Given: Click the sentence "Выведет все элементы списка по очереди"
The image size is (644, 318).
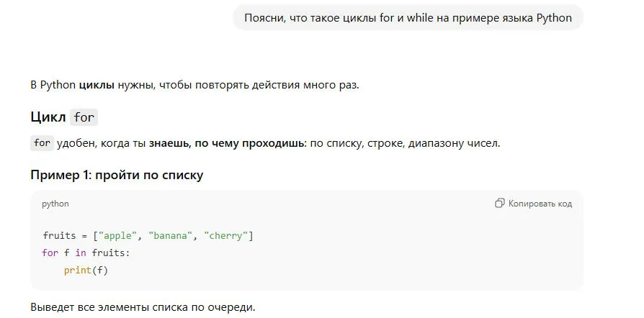Looking at the screenshot, I should pos(143,307).
